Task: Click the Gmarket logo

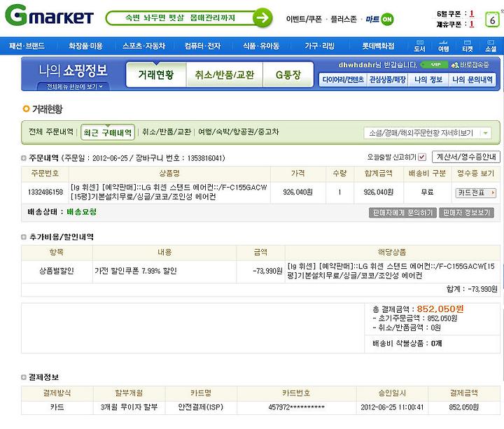Action: coord(49,15)
